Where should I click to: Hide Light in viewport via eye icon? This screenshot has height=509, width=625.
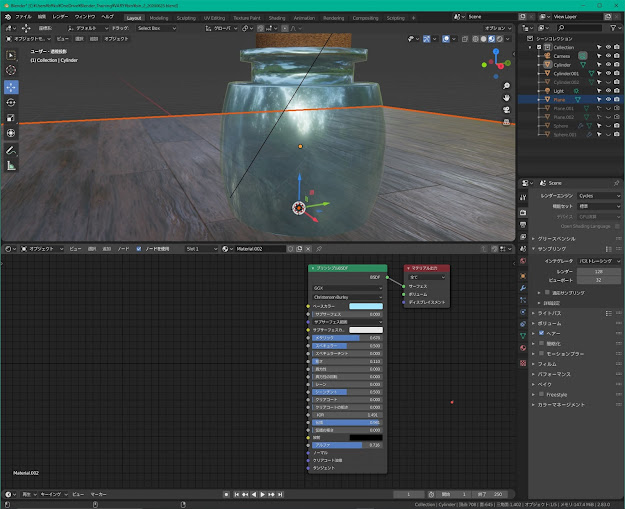608,90
